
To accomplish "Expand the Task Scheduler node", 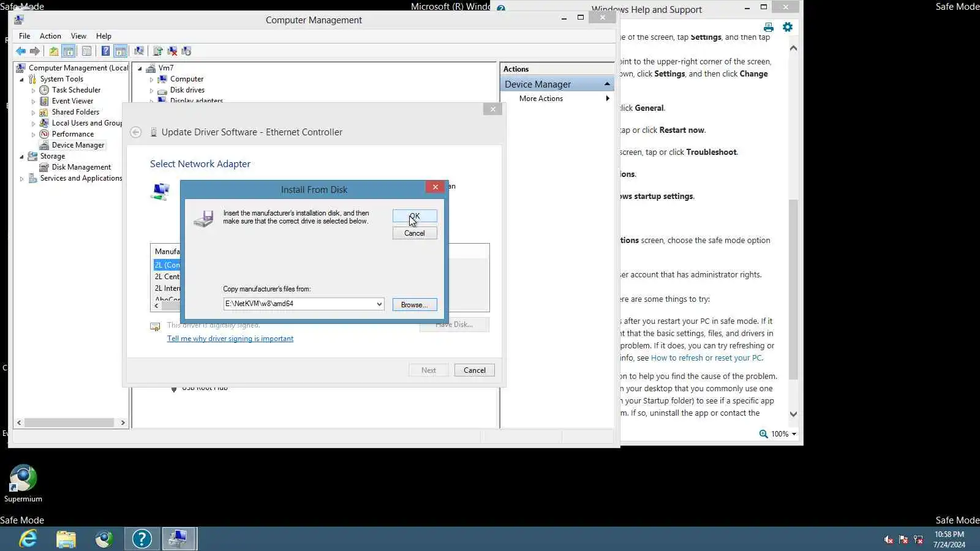I will tap(33, 91).
